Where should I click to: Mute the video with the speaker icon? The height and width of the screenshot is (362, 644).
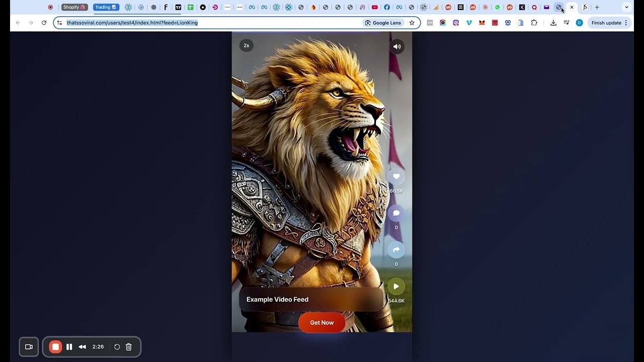[397, 46]
